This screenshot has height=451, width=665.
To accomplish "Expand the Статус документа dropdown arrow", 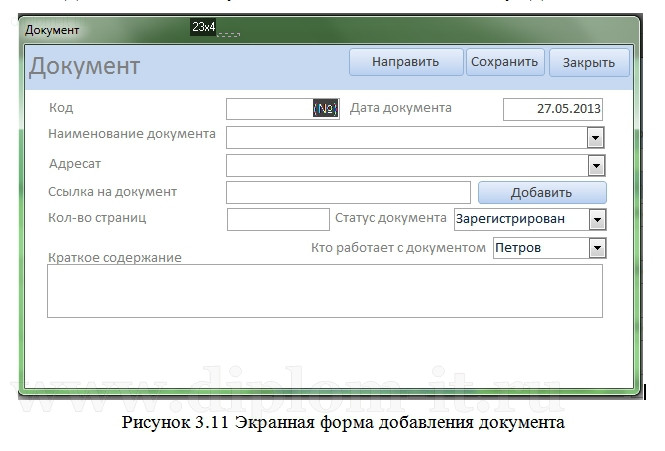I will click(x=597, y=219).
